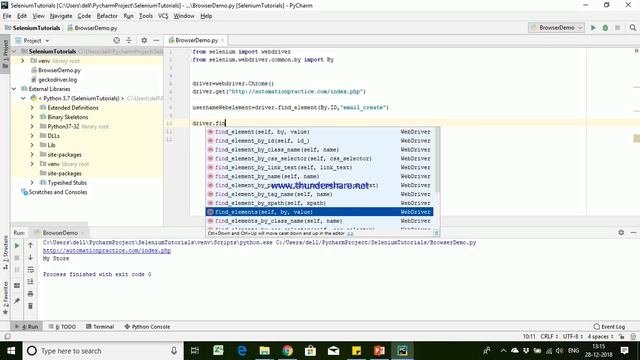The image size is (640, 360).
Task: Choose find_element_by_xpath suggestion
Action: point(319,203)
